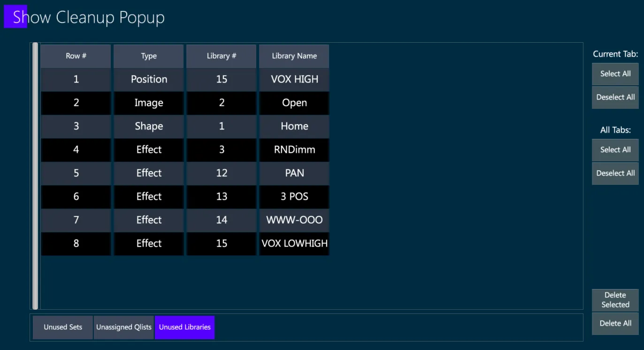Click row number 7 cell
This screenshot has width=644, height=350.
click(76, 220)
